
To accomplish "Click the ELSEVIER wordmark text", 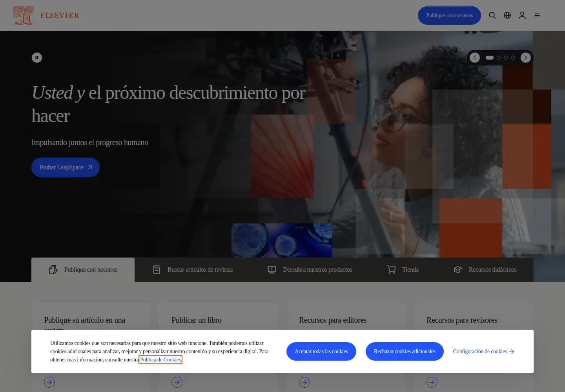I will pyautogui.click(x=60, y=16).
